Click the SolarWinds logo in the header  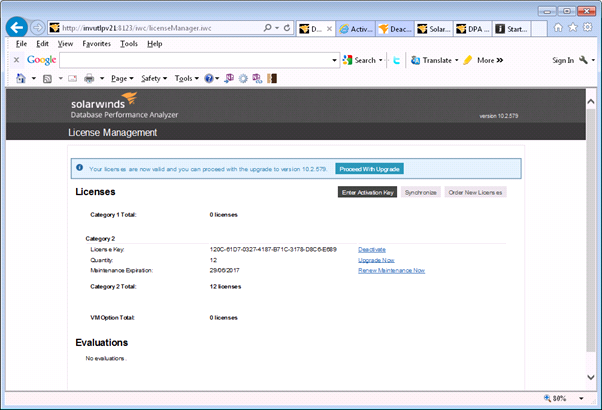point(104,101)
